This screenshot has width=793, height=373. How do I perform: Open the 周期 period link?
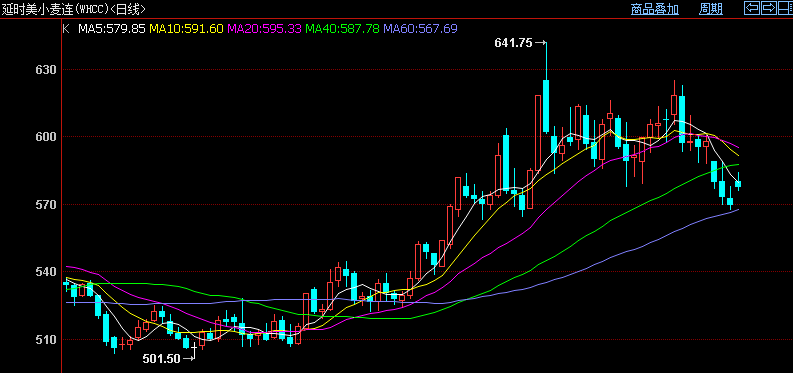tap(711, 9)
